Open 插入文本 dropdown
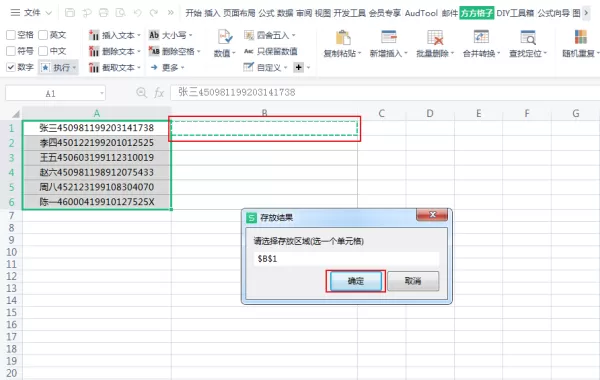 click(x=115, y=35)
